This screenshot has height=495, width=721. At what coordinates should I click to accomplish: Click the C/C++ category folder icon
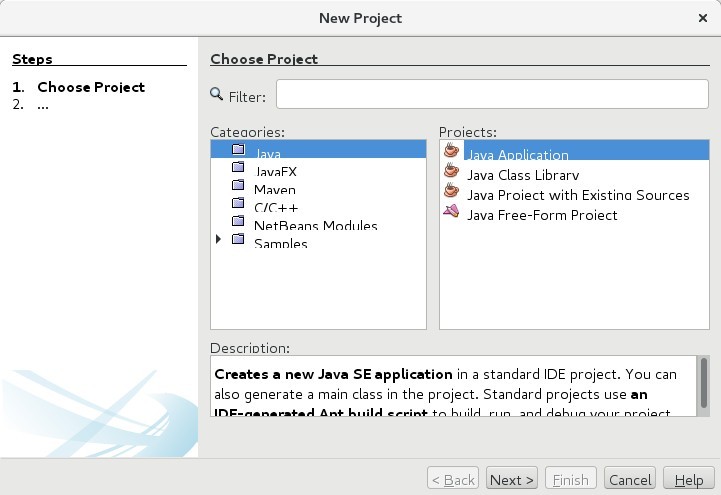tap(238, 204)
